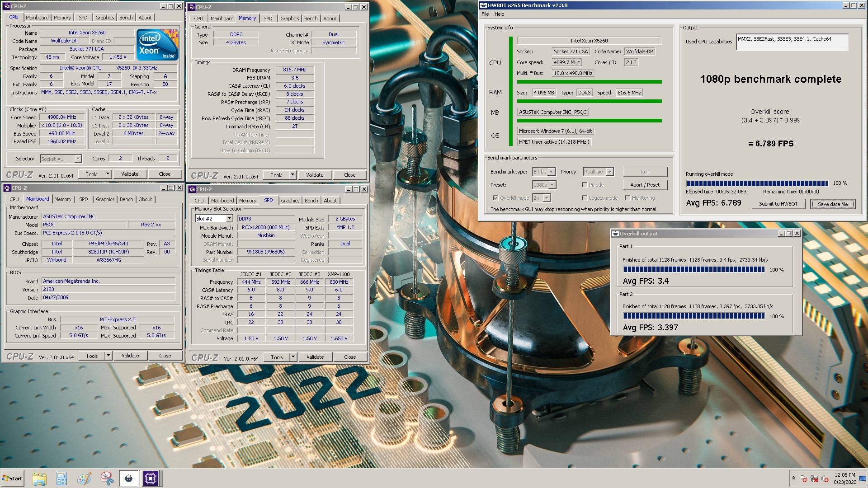
Task: Enable the Monitoring checkbox
Action: (627, 198)
